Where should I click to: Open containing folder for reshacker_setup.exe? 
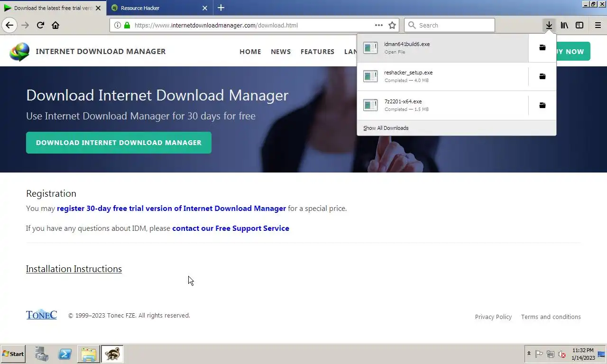(543, 76)
